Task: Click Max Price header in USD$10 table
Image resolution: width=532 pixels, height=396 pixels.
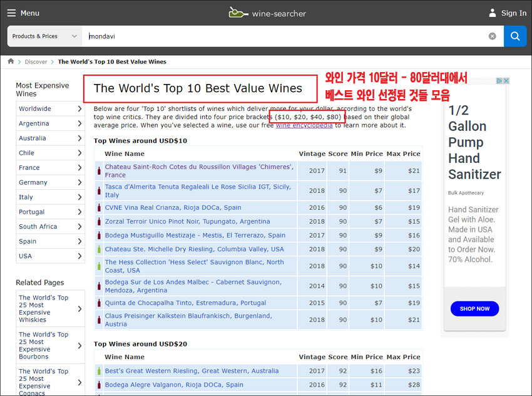Action: (403, 154)
